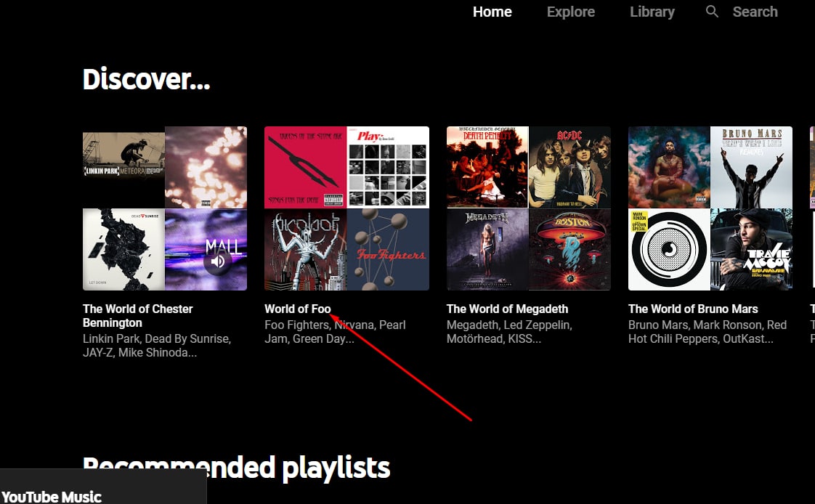Click the robot album cover under Songs for the Deaf
This screenshot has height=504, width=815.
click(x=306, y=249)
